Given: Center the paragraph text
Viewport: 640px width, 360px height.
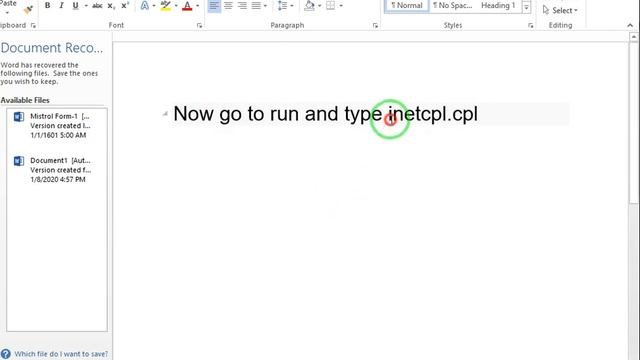Looking at the screenshot, I should click(x=228, y=6).
